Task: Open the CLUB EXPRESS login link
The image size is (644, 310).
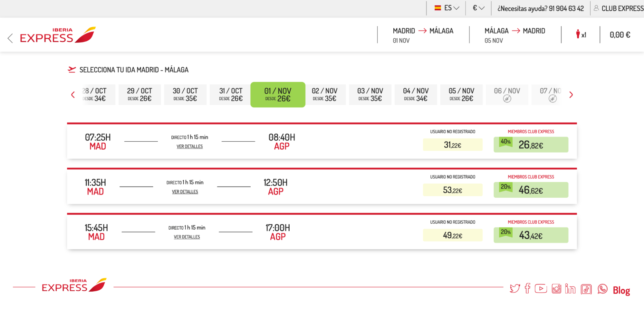Action: point(622,8)
